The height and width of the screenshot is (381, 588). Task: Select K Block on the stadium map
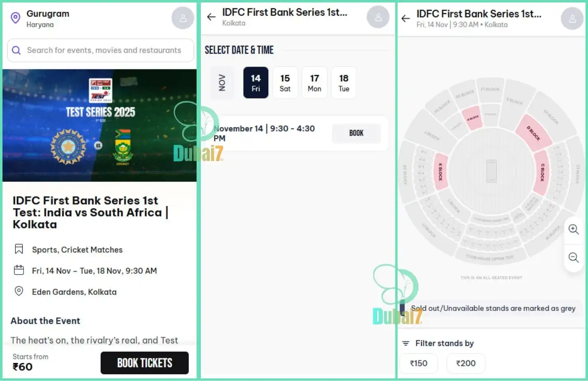[440, 172]
